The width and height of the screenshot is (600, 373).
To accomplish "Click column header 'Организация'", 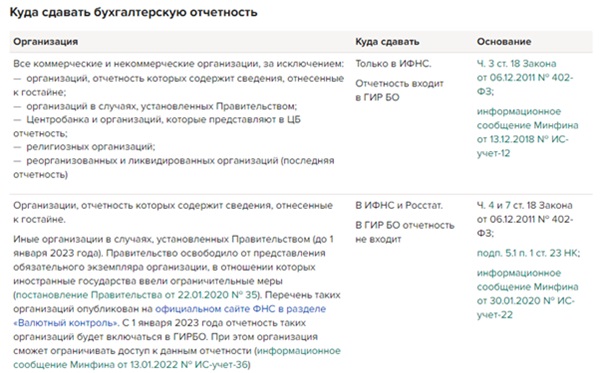I will [46, 41].
